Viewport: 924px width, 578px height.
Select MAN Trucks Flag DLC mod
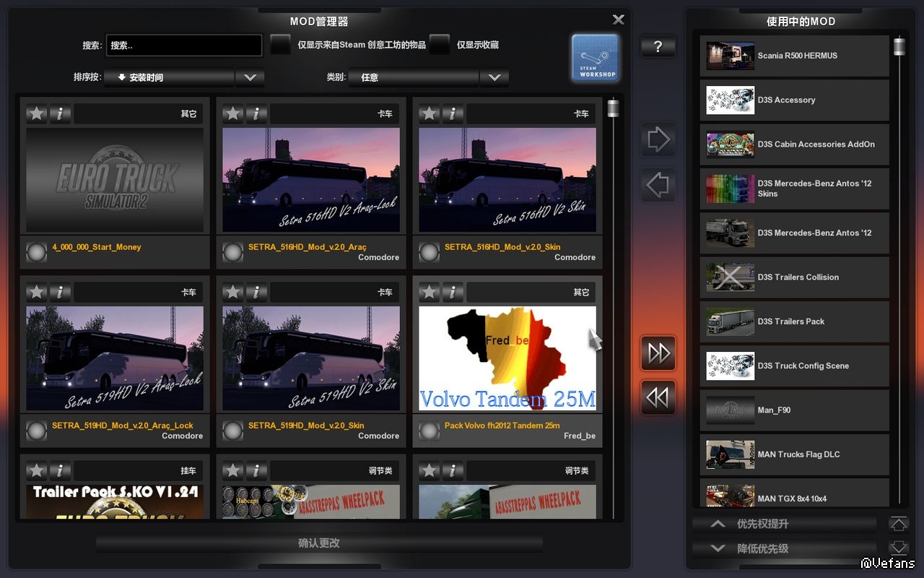pyautogui.click(x=795, y=454)
